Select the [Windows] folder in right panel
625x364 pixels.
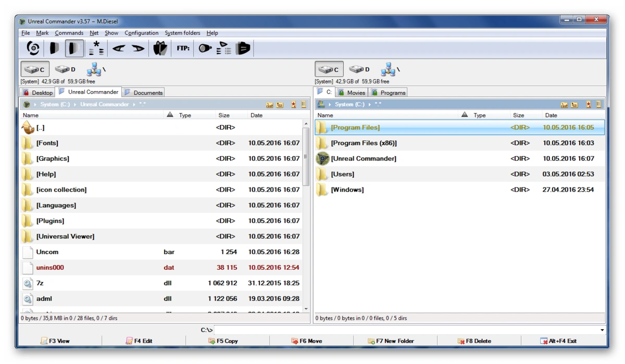tap(460, 190)
